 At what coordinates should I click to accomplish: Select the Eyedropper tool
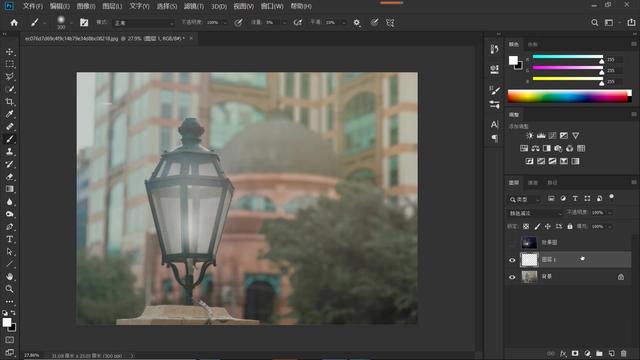(x=9, y=114)
